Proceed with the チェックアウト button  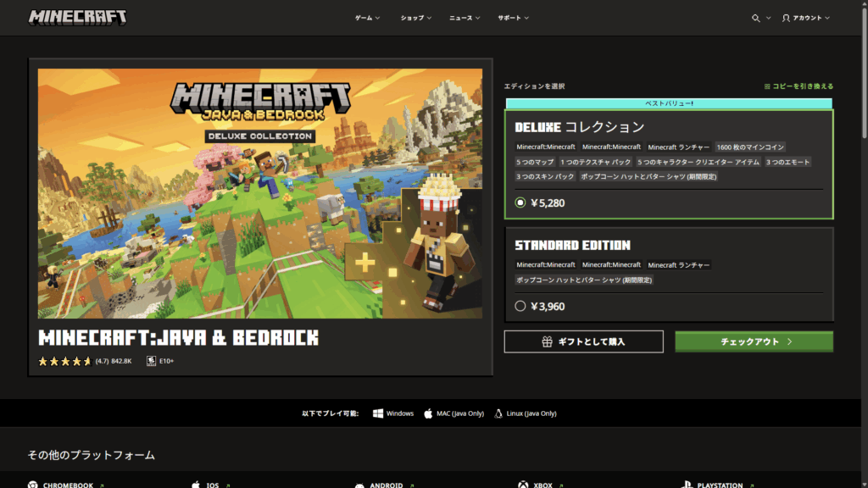[754, 341]
